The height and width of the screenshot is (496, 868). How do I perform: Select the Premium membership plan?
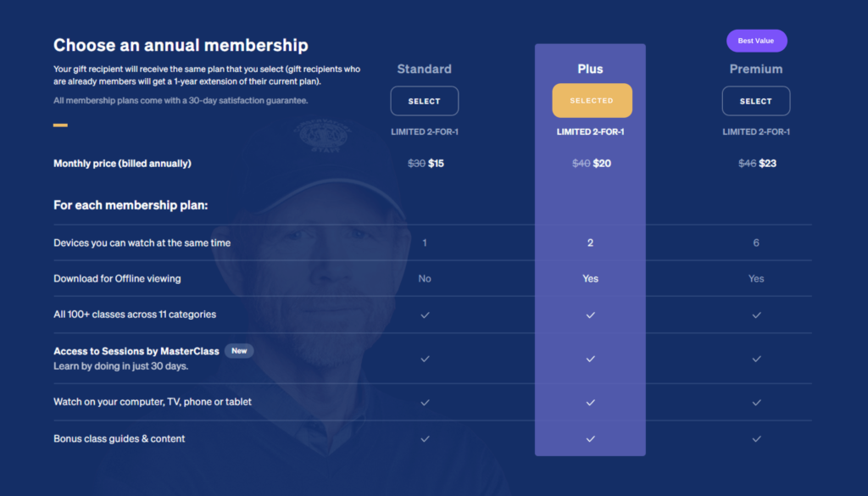pos(755,101)
